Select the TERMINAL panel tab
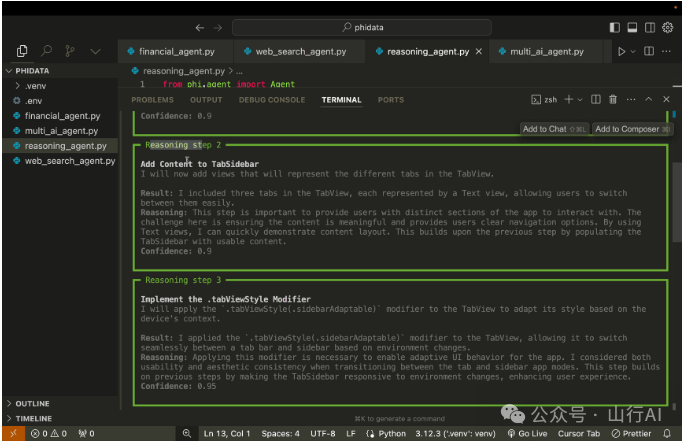682x441 pixels. pos(341,100)
